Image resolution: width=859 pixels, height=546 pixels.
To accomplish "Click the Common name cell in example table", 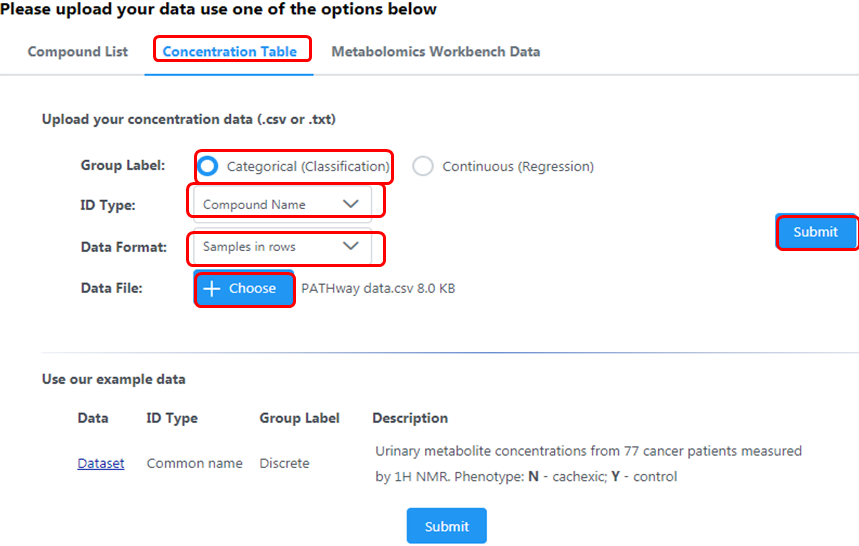I will (195, 463).
